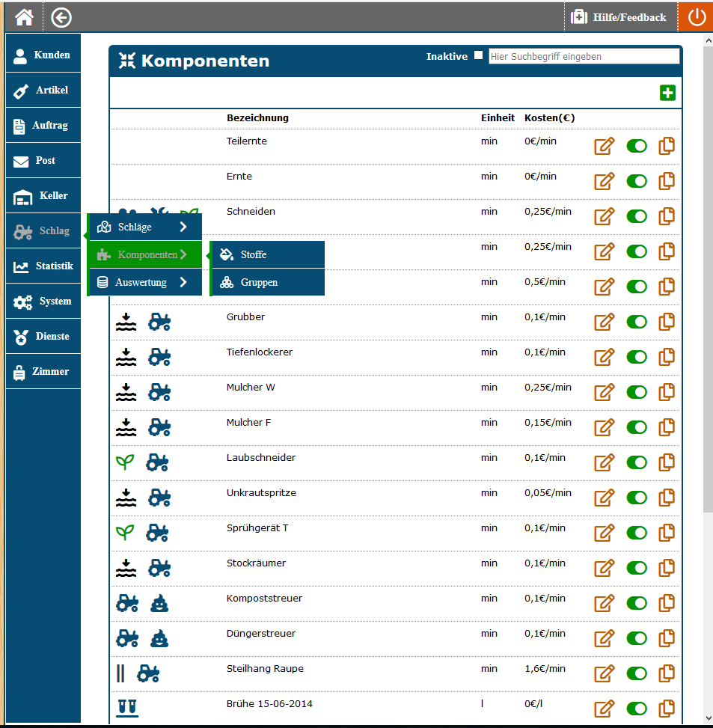The image size is (713, 728).
Task: Click the home icon in top bar
Action: pyautogui.click(x=25, y=16)
